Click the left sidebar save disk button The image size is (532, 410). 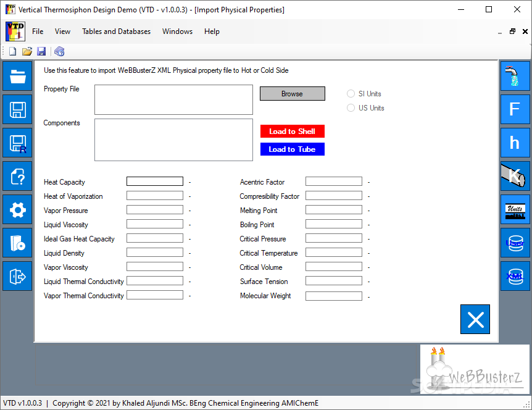click(x=18, y=109)
